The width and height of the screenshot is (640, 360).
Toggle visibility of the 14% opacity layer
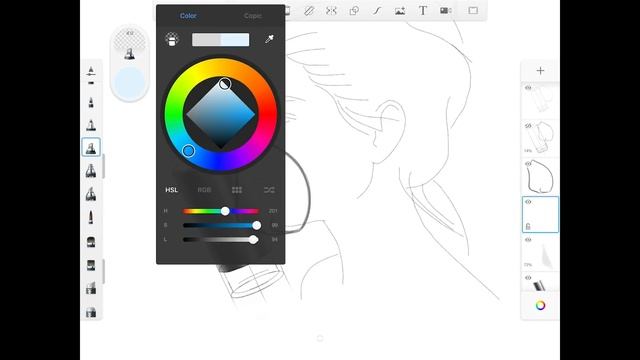[528, 126]
